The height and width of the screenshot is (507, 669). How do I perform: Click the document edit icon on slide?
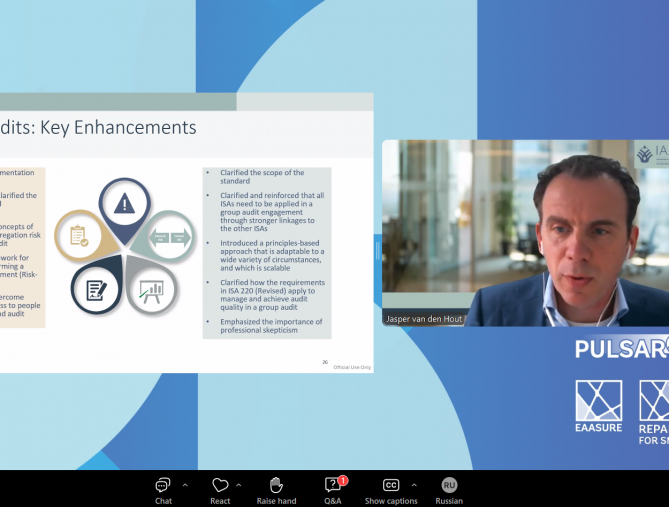tap(97, 290)
